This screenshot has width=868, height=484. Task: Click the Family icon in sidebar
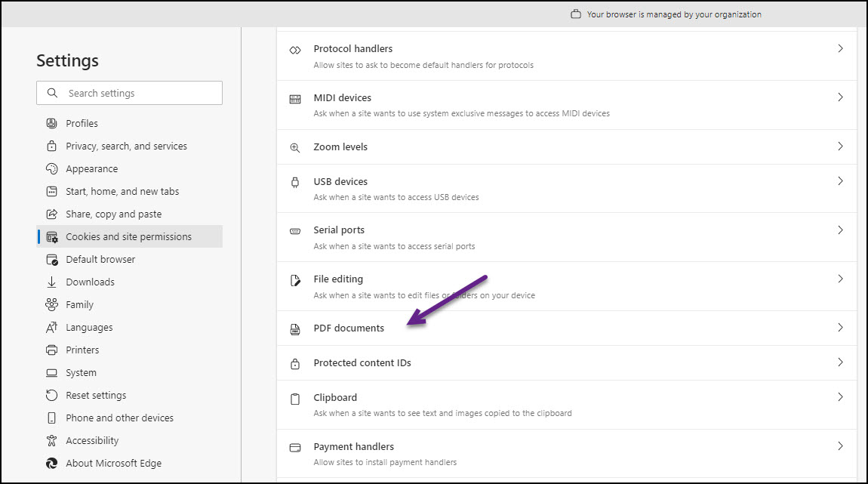(x=51, y=304)
